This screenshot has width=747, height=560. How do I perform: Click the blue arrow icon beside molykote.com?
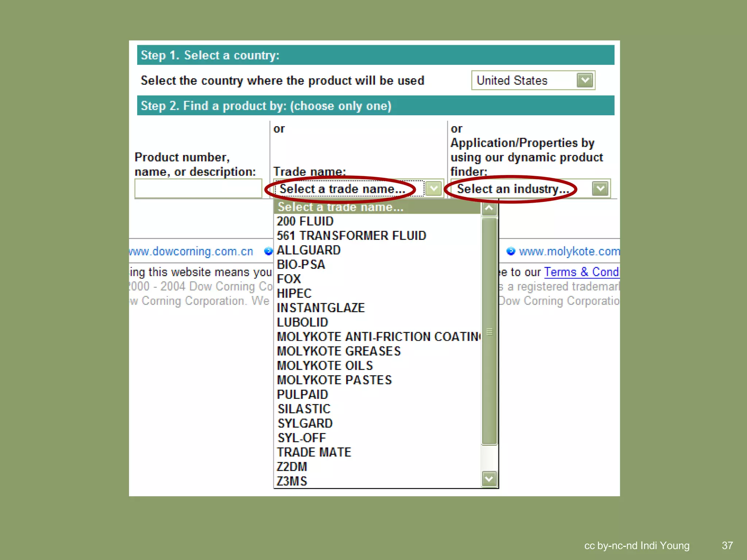pyautogui.click(x=511, y=251)
